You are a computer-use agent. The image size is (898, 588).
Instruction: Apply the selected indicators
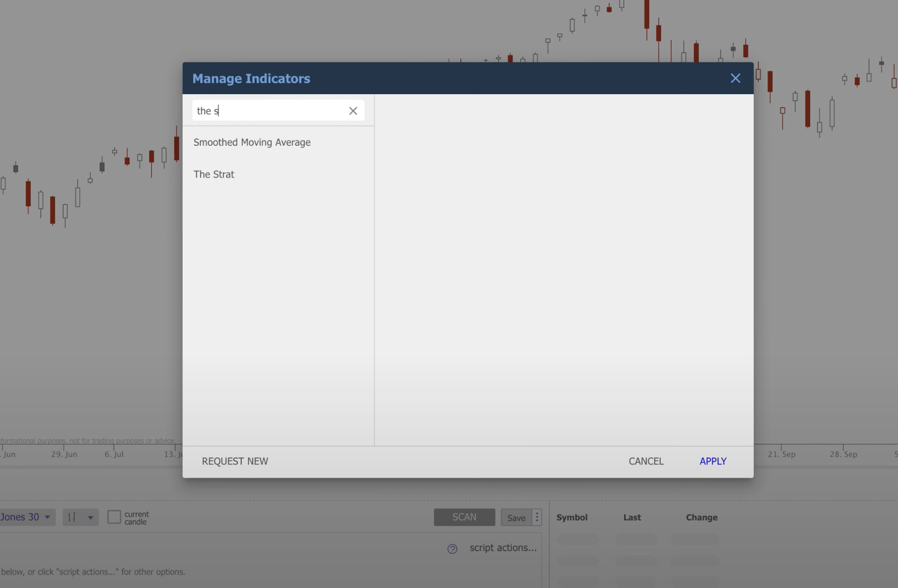click(x=713, y=461)
